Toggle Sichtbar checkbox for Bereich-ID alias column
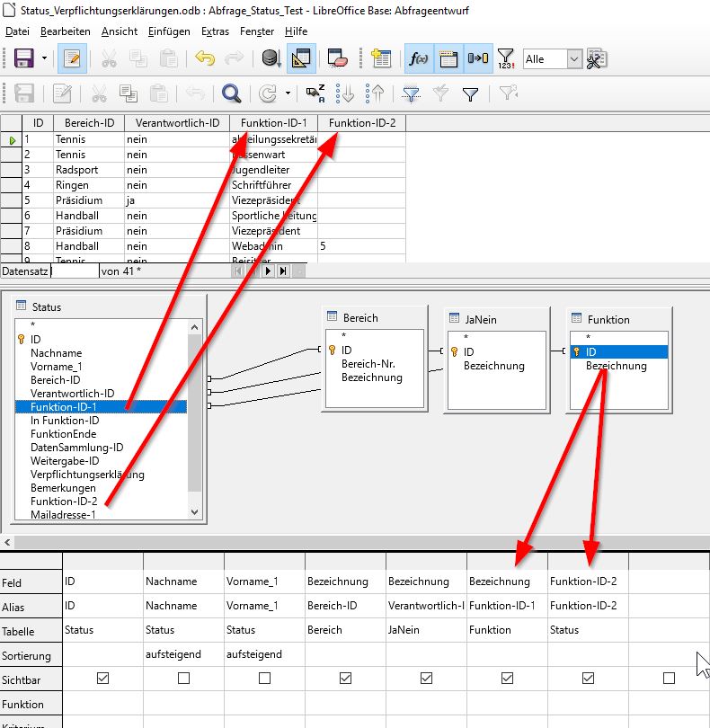This screenshot has width=710, height=728. click(x=345, y=679)
